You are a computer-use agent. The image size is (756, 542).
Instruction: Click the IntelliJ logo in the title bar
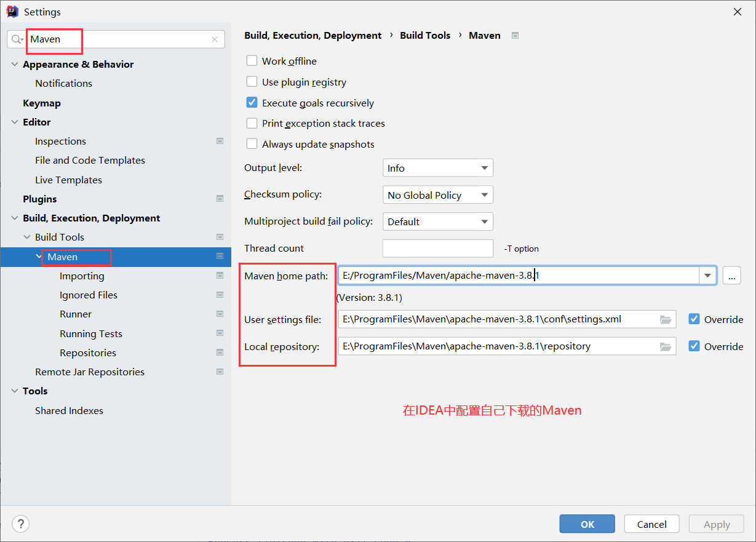[x=12, y=12]
